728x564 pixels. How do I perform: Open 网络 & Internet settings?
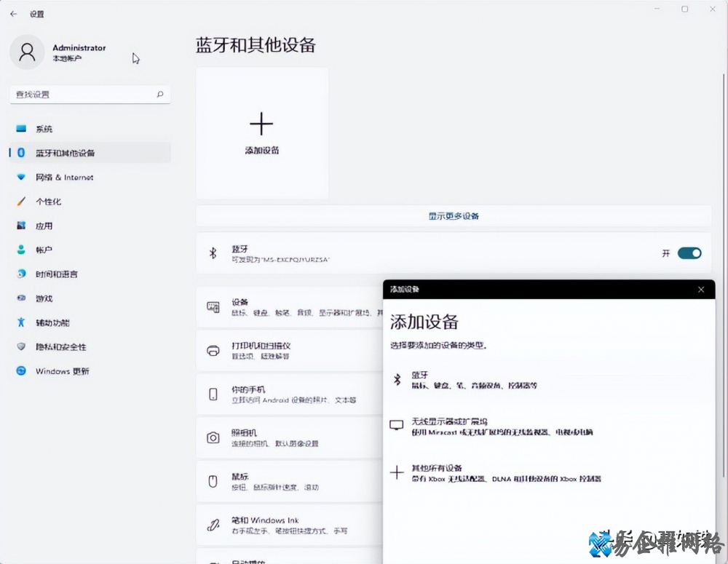(x=64, y=178)
